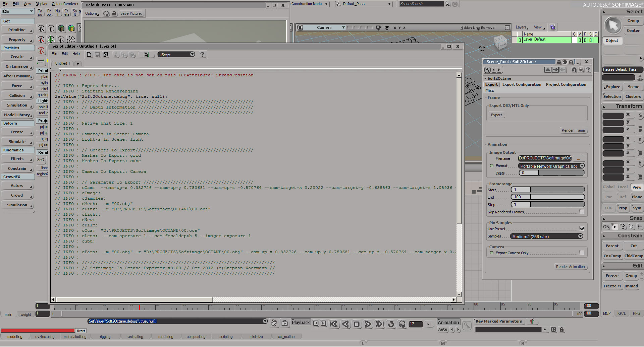This screenshot has width=644, height=347.
Task: Switch to Export Configuration tab
Action: click(x=522, y=84)
